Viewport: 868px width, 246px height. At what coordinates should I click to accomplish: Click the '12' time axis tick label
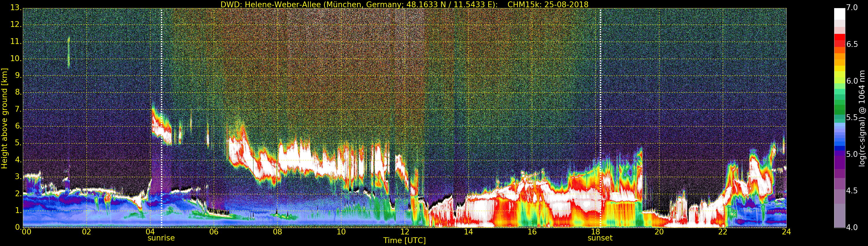[x=405, y=232]
